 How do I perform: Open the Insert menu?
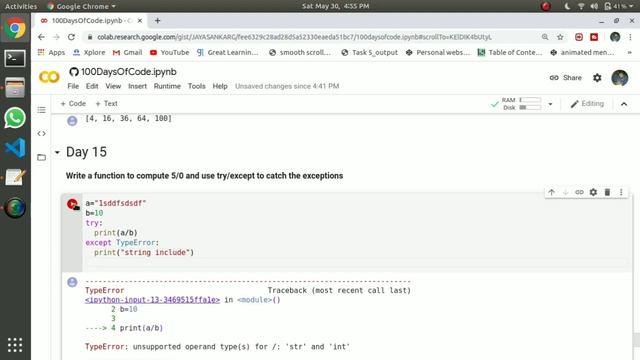[137, 86]
